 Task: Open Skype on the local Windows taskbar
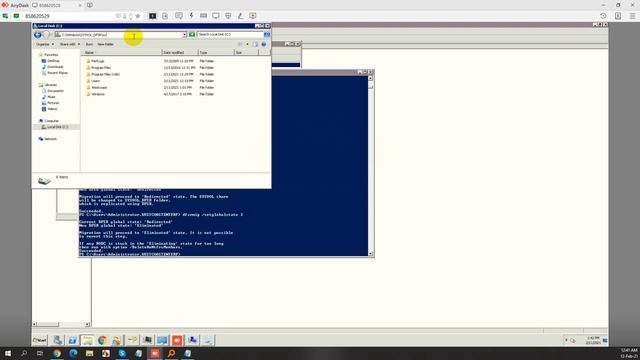[x=122, y=353]
